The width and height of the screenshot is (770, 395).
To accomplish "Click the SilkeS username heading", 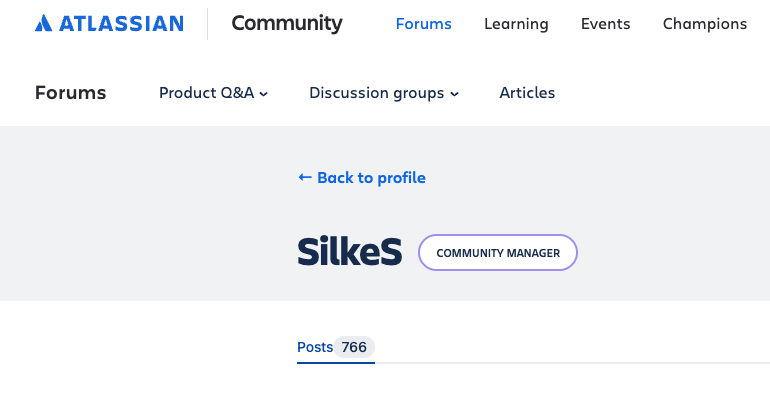I will pos(350,252).
